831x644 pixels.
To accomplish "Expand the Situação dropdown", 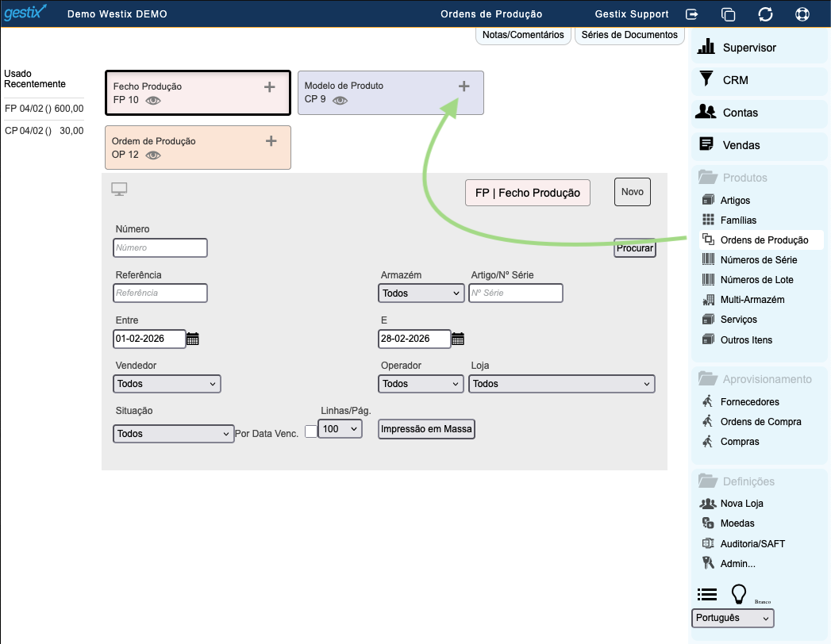I will pos(173,434).
